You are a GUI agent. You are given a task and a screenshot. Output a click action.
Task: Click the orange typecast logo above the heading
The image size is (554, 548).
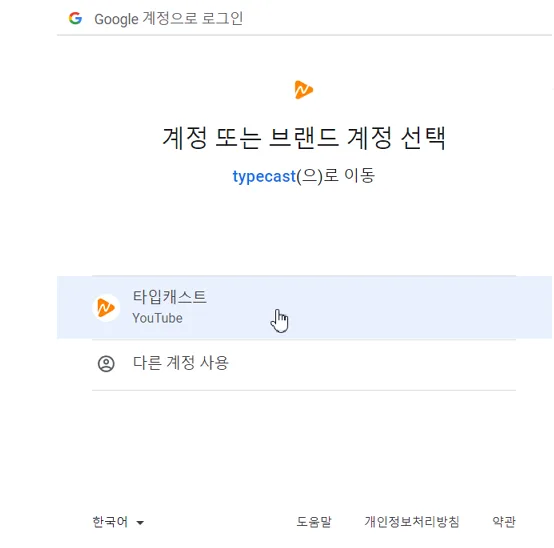(x=303, y=90)
